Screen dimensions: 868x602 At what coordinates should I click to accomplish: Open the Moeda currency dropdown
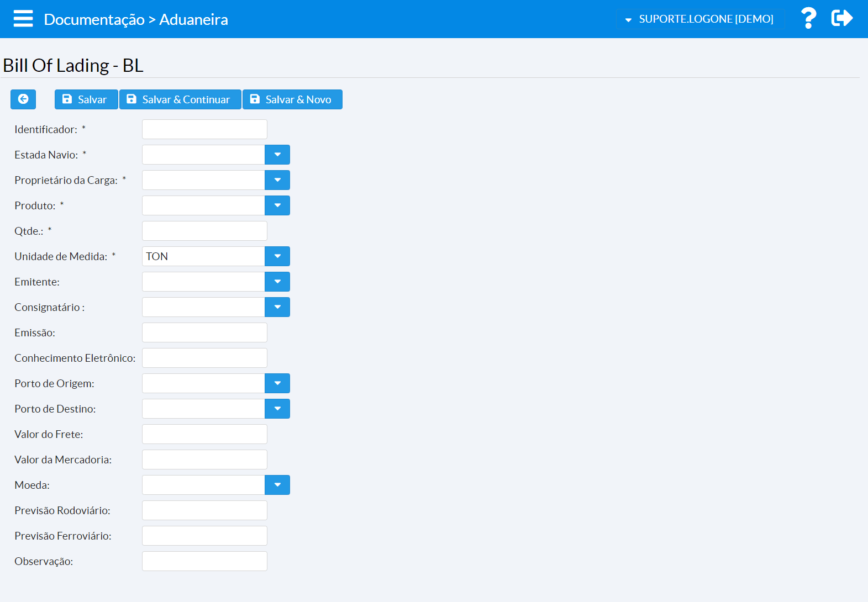[x=277, y=485]
